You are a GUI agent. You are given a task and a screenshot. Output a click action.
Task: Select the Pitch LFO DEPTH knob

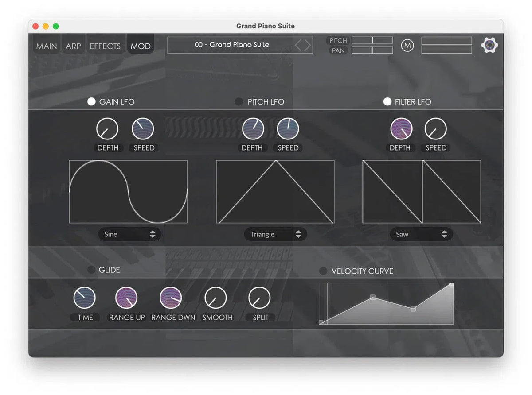point(252,128)
